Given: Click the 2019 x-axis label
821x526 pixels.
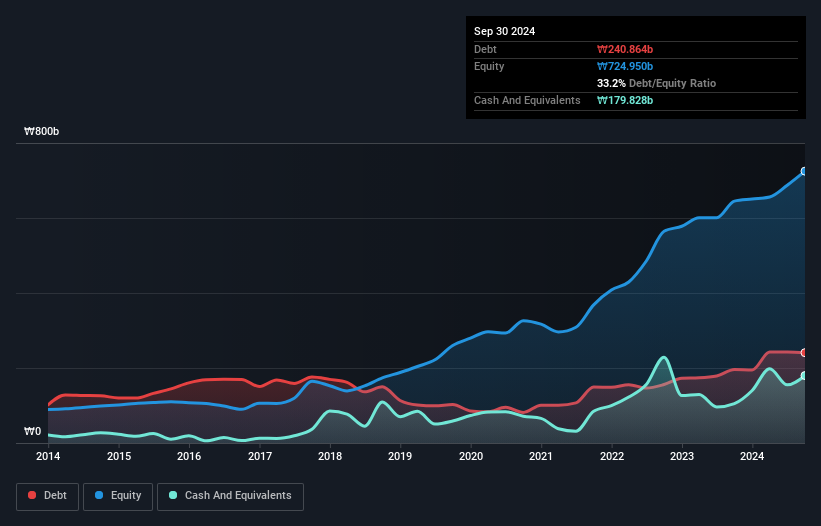Looking at the screenshot, I should click(x=400, y=456).
